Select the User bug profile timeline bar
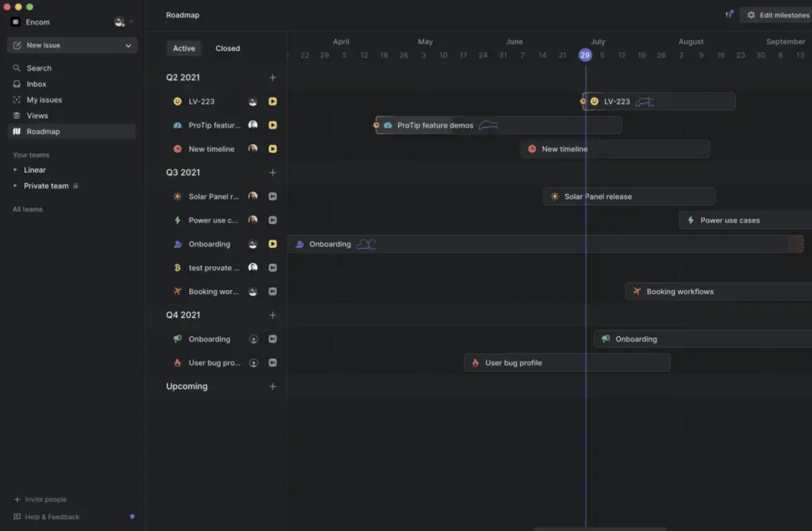The height and width of the screenshot is (531, 812). [567, 363]
